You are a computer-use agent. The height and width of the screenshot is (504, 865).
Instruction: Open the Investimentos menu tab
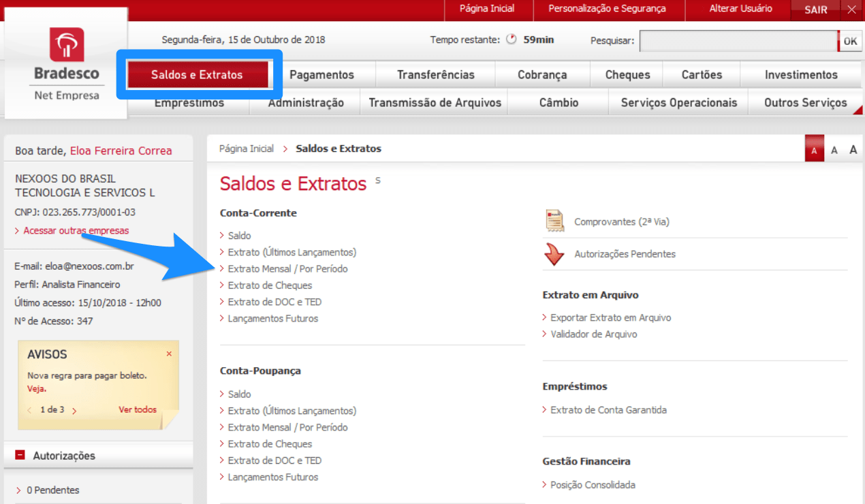tap(801, 75)
